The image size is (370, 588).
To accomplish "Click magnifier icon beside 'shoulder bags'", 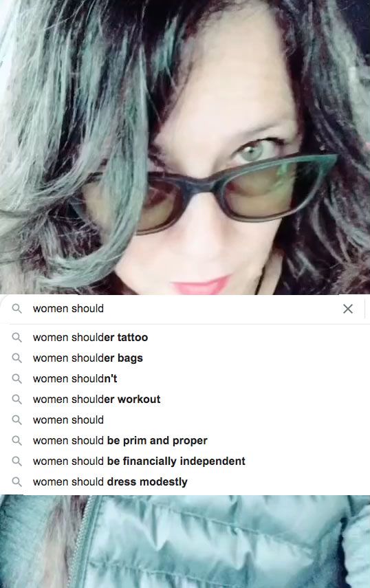I will tap(17, 358).
